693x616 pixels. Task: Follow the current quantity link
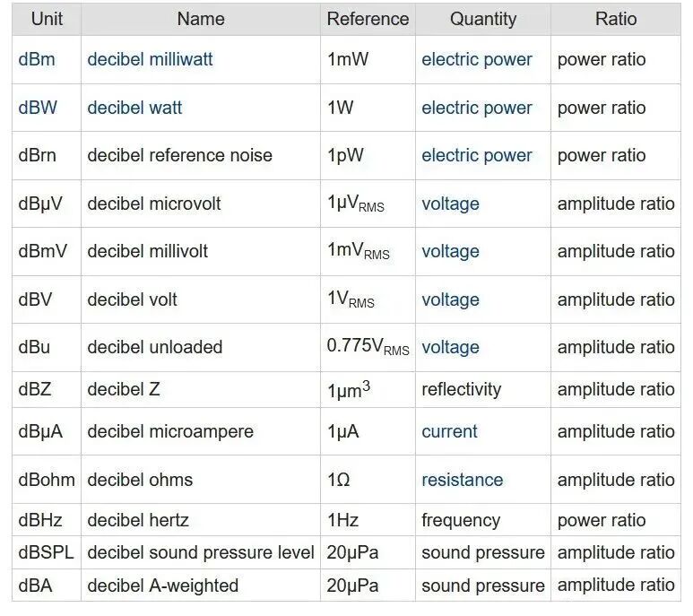[449, 431]
